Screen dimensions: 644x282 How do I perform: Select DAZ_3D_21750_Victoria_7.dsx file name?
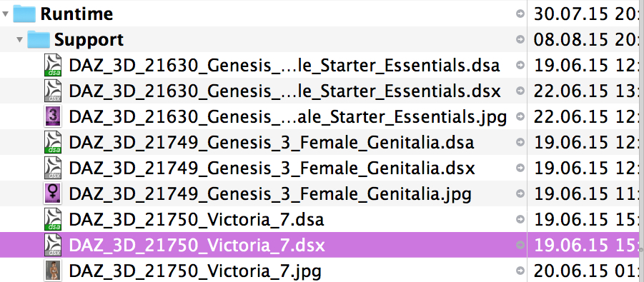(197, 245)
